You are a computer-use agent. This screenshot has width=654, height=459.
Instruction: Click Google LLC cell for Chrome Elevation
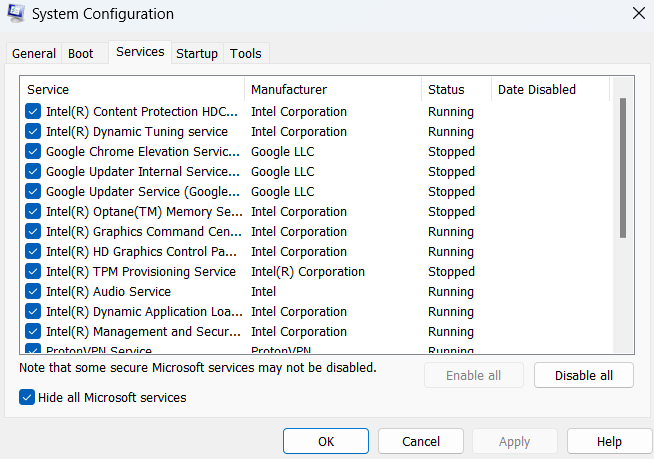282,151
